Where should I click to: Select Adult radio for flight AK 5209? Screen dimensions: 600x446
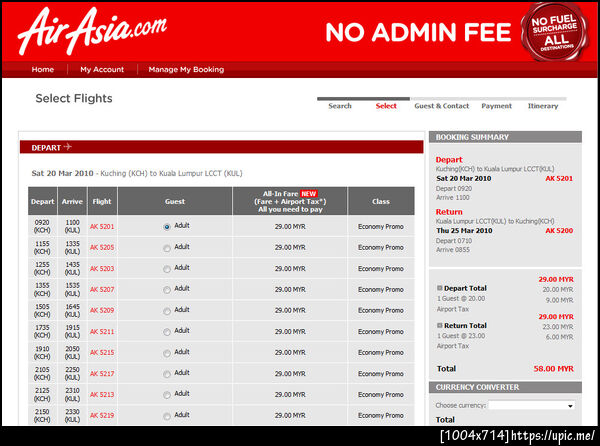[x=167, y=311]
